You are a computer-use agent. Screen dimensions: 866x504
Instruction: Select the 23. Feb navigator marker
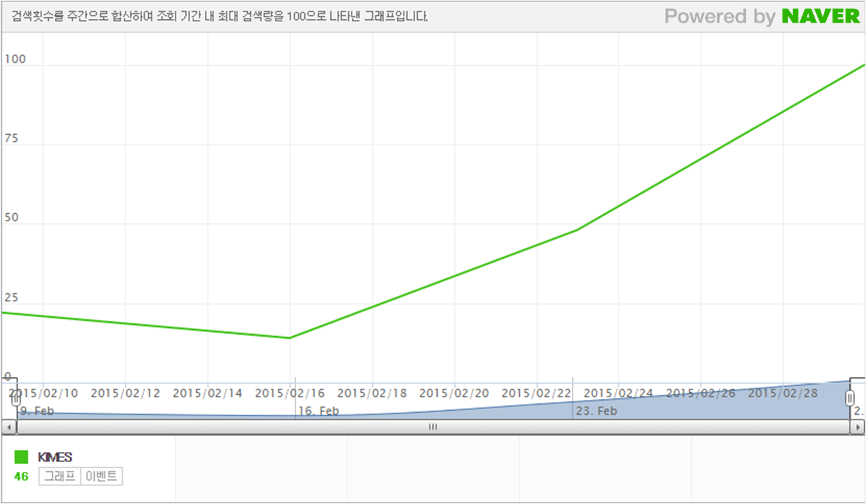pyautogui.click(x=596, y=411)
